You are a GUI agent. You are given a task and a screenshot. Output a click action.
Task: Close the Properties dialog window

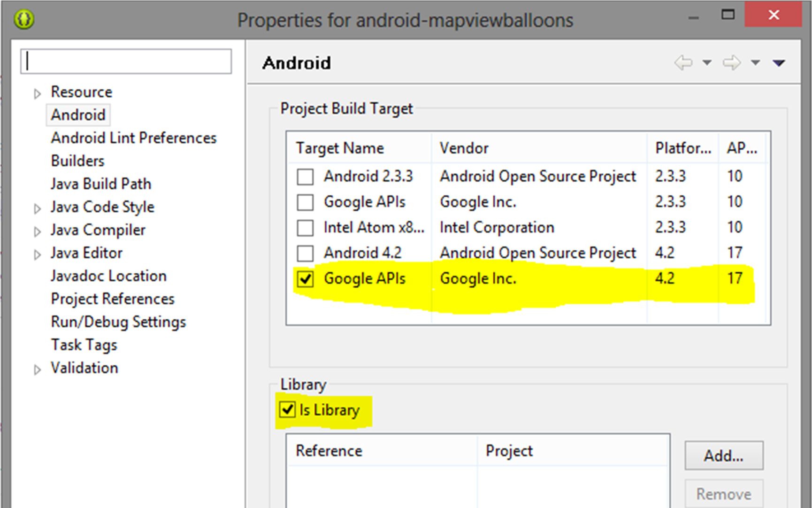pos(774,15)
